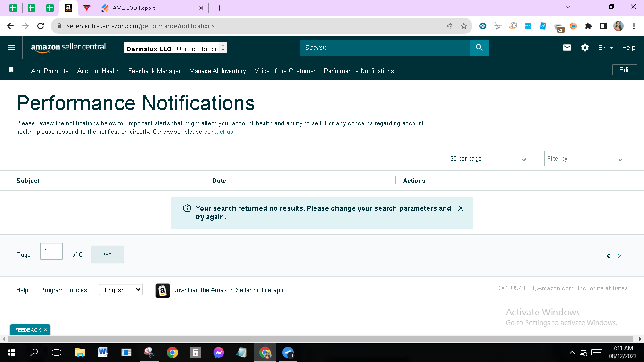Screen dimensions: 644x362
Task: Dismiss the no results alert
Action: pyautogui.click(x=461, y=208)
